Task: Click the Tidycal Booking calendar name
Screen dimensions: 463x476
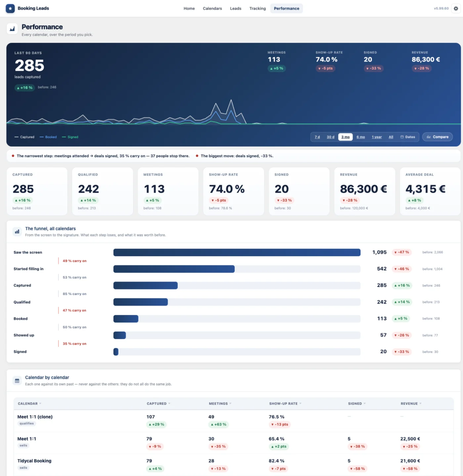Action: coord(34,461)
